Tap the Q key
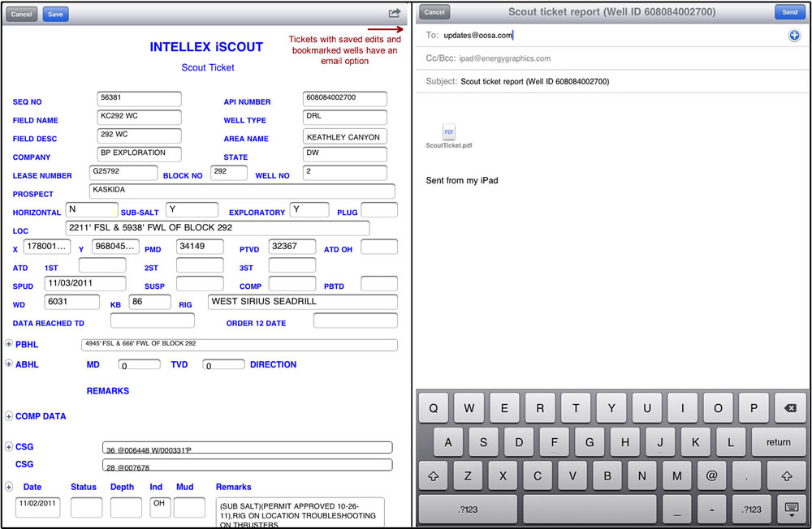The height and width of the screenshot is (529, 812). tap(434, 408)
